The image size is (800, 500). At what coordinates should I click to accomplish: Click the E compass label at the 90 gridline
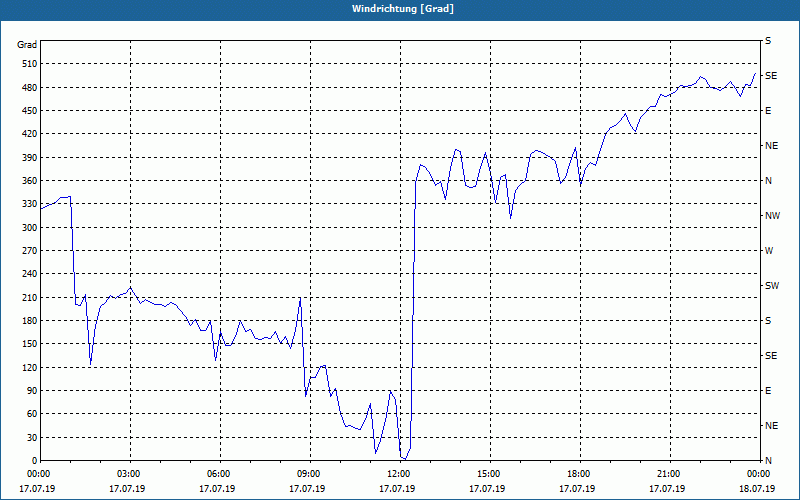(x=768, y=391)
